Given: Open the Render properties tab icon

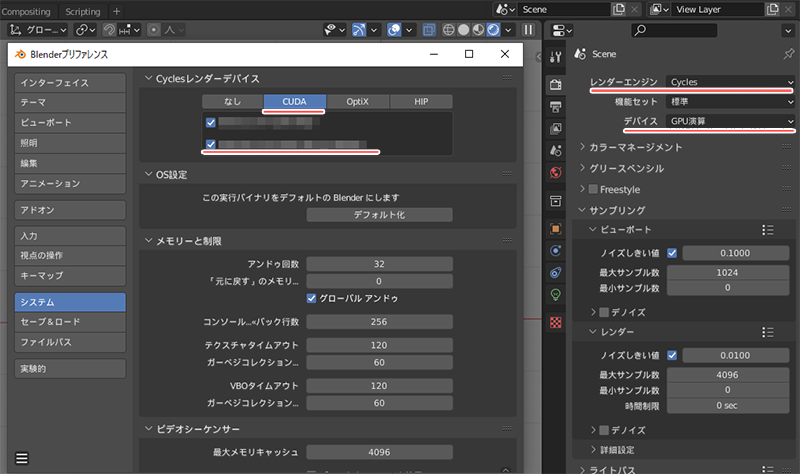Looking at the screenshot, I should click(556, 84).
